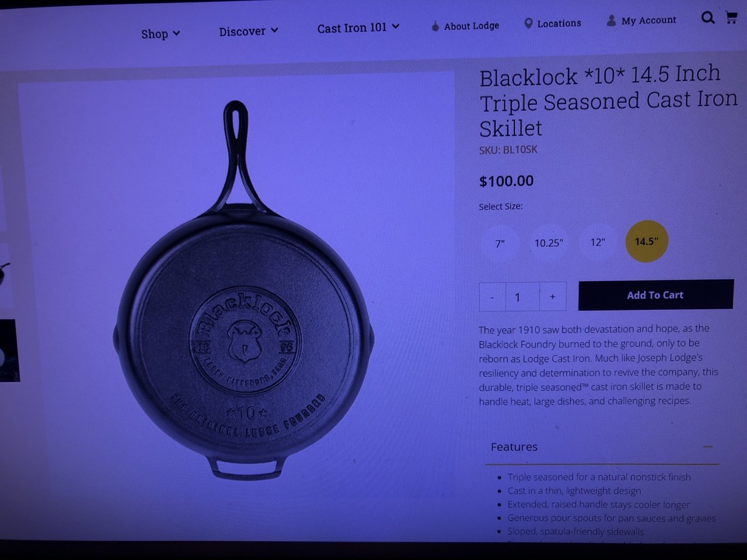
Task: Click the Locations pin icon
Action: coord(528,23)
